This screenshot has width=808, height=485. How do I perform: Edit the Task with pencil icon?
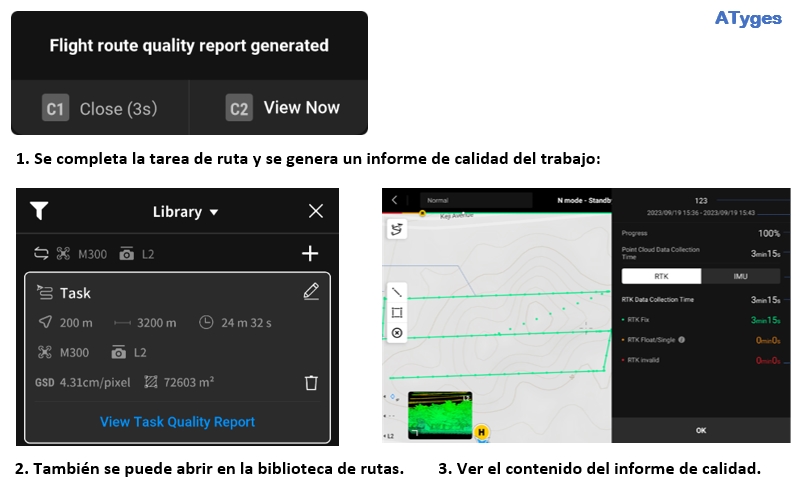click(311, 292)
